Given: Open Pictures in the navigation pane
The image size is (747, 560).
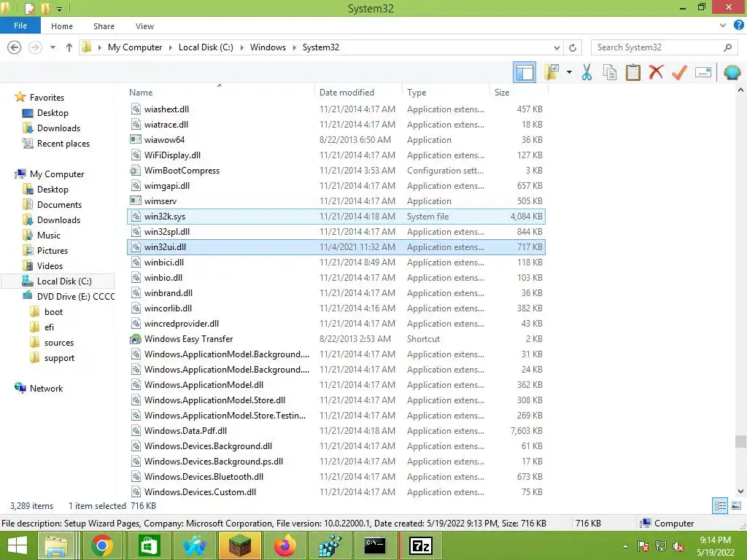Looking at the screenshot, I should pyautogui.click(x=52, y=251).
